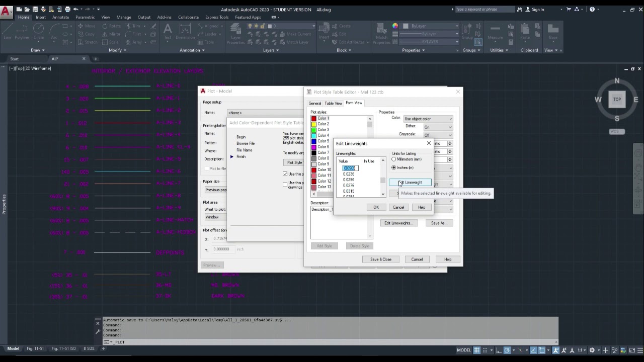
Task: Switch to the Insert ribbon tab
Action: [x=41, y=17]
